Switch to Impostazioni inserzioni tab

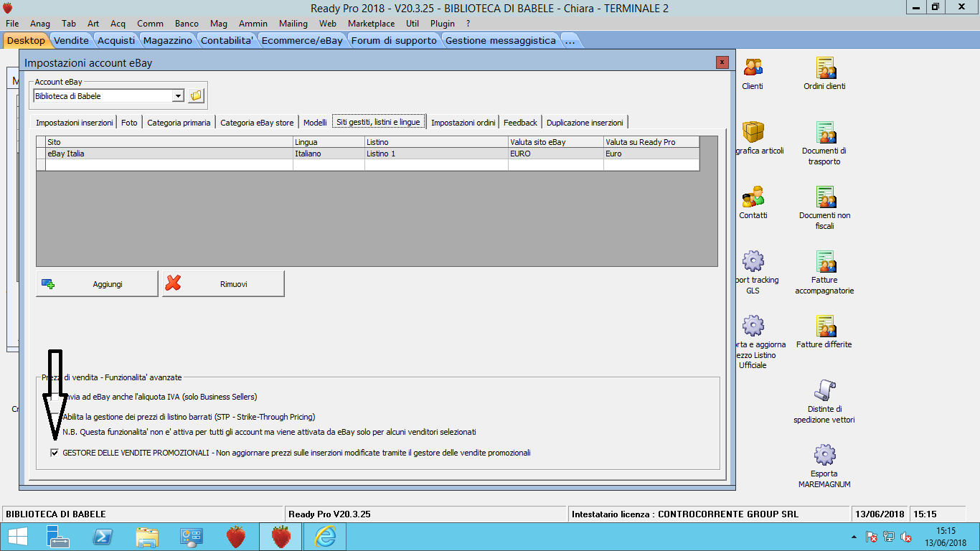pyautogui.click(x=75, y=123)
